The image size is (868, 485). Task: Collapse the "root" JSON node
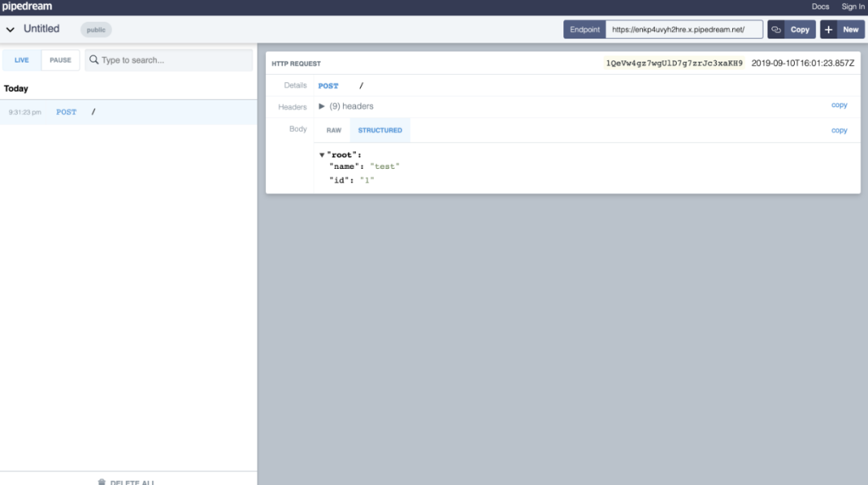point(321,155)
